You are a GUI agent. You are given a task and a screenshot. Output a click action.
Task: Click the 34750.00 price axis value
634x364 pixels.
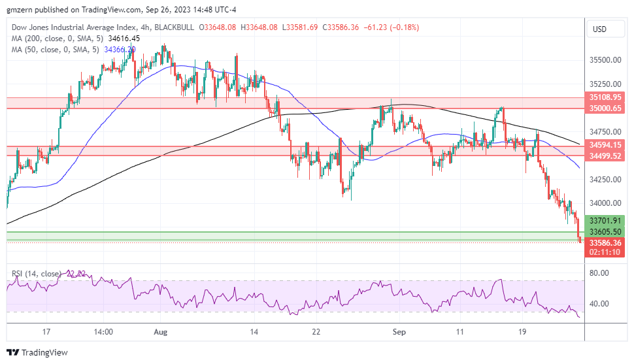pyautogui.click(x=605, y=132)
